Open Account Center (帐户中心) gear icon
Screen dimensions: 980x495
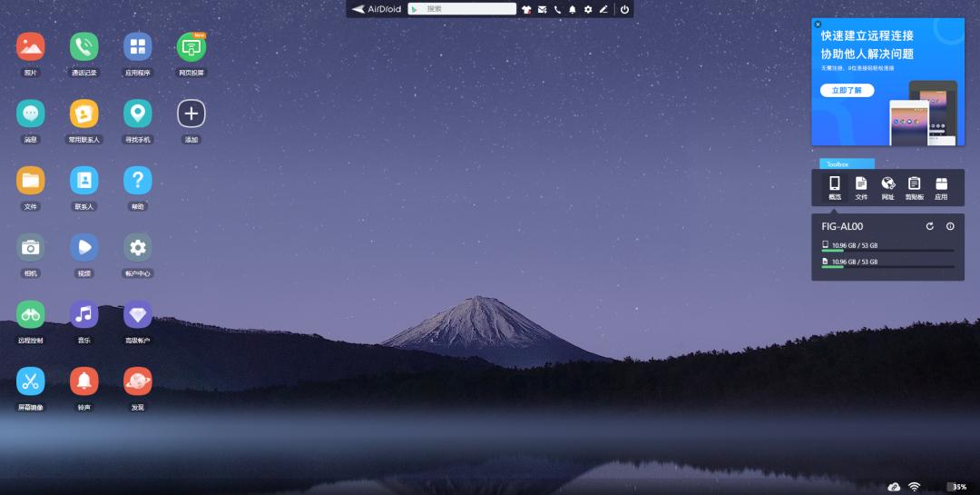tap(138, 248)
